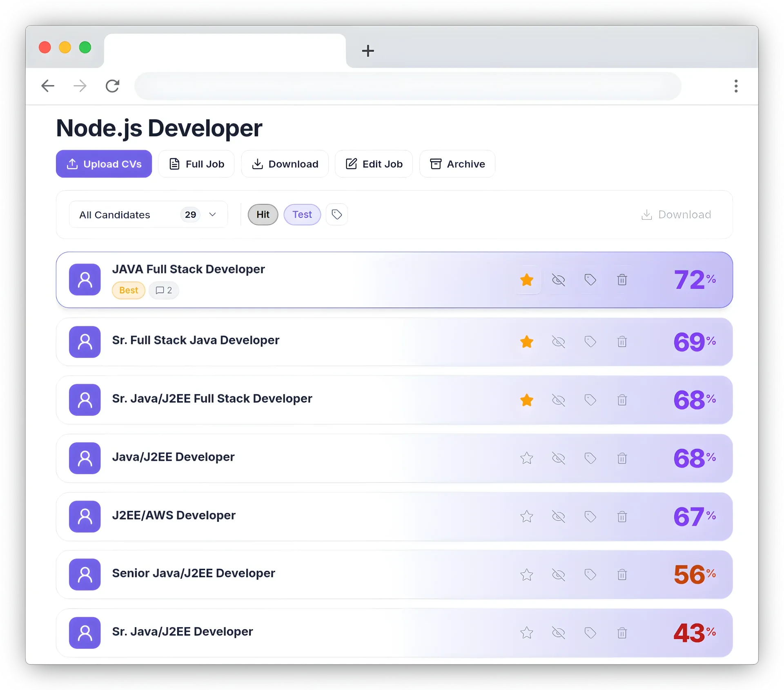Hide Senior Java/J2EE Developer candidate
784x690 pixels.
coord(559,575)
